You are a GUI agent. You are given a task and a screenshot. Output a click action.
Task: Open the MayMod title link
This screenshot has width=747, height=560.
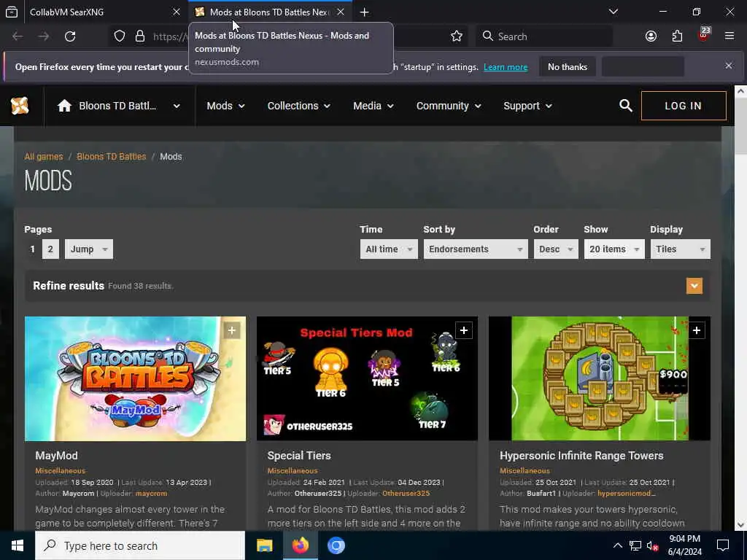(56, 456)
